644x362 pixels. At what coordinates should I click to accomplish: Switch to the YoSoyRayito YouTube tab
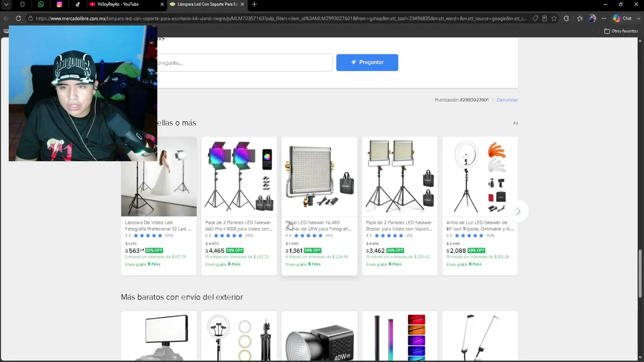click(126, 5)
